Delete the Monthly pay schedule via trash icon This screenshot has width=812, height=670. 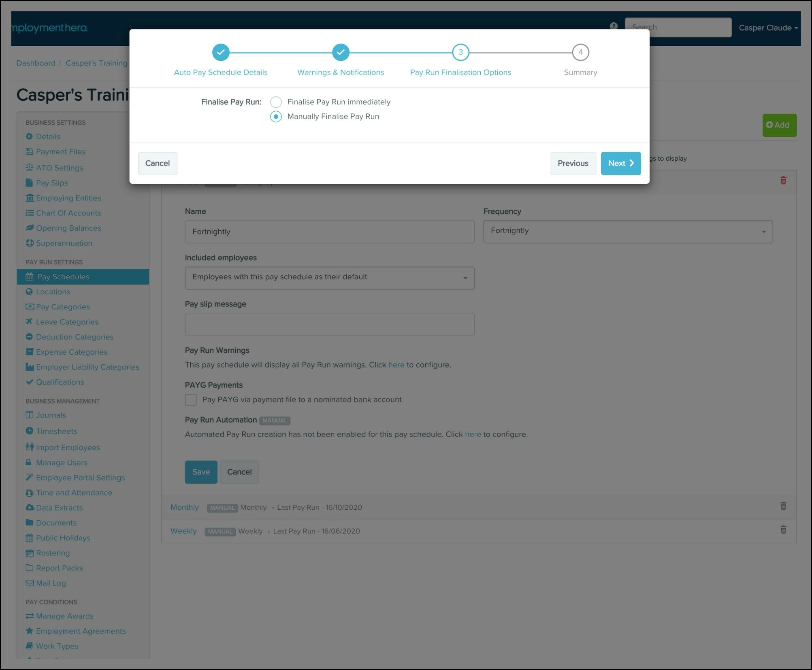click(783, 506)
